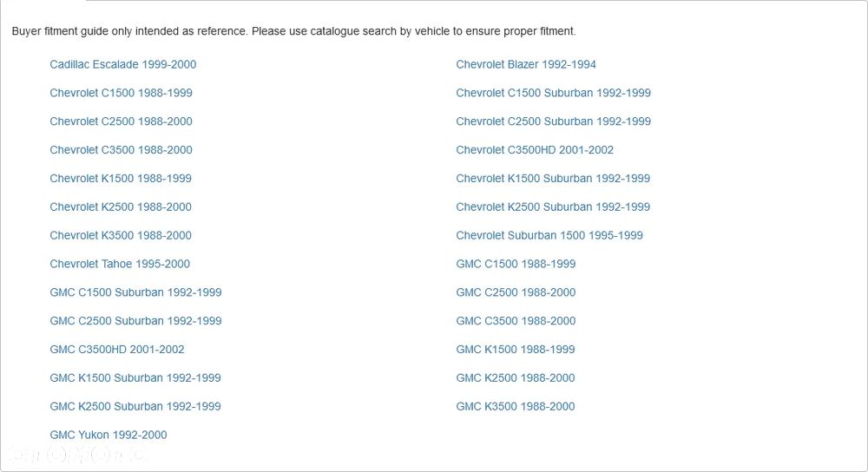This screenshot has height=472, width=868.
Task: Click Chevrolet K1500 Suburban 1992-1999 link
Action: [553, 178]
